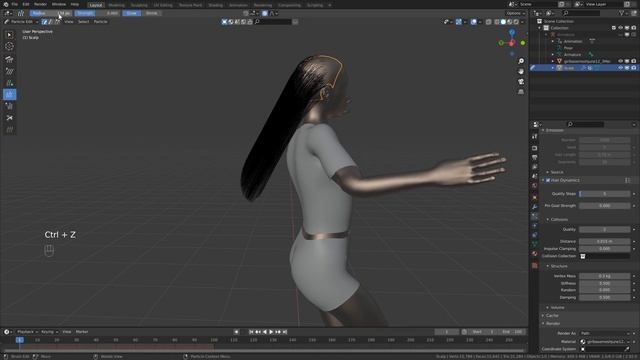
Task: Open the Particle properties tab icon
Action: click(x=535, y=216)
